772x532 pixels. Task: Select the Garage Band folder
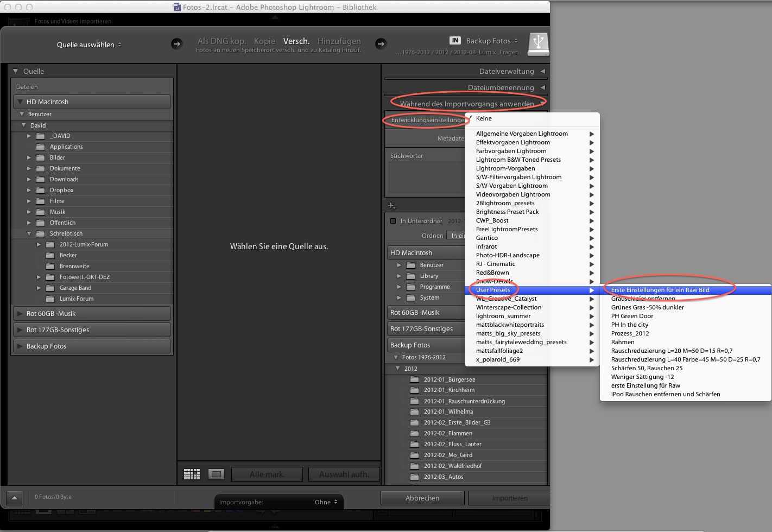click(x=75, y=288)
